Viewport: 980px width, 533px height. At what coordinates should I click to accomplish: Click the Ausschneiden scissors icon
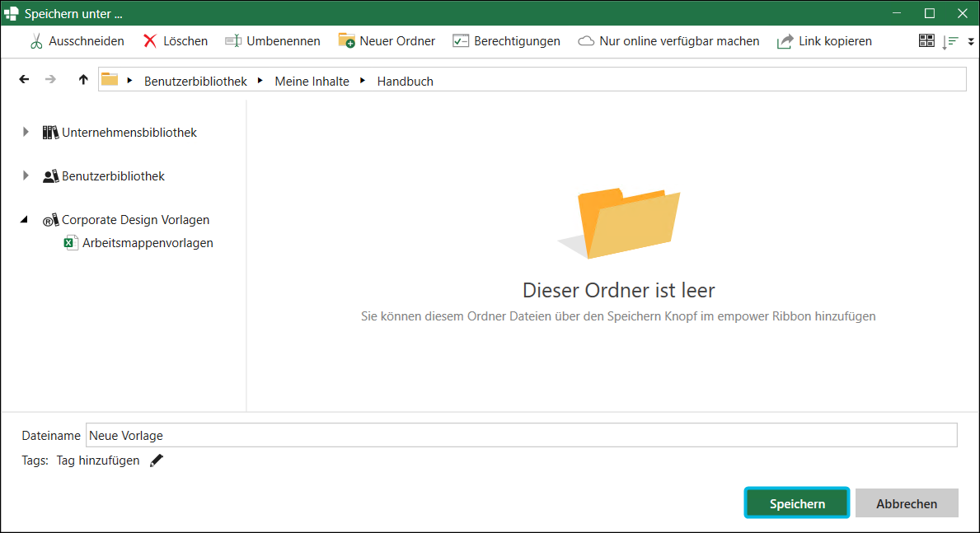pos(36,41)
